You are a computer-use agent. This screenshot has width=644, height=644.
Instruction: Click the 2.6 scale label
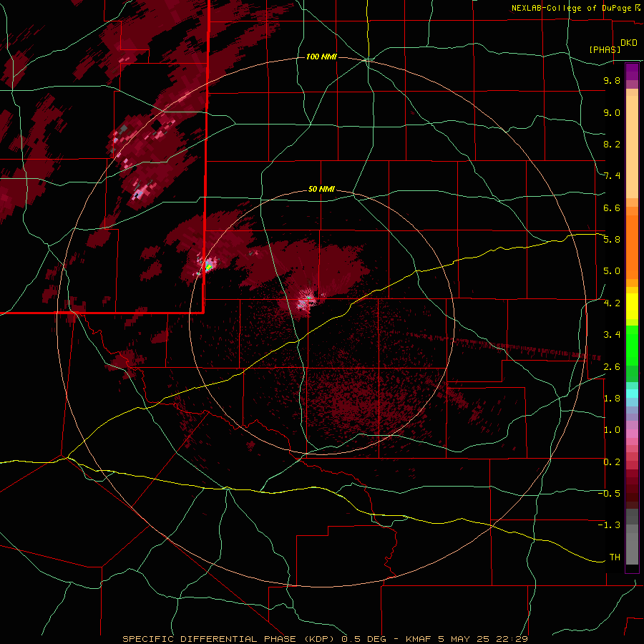point(612,366)
